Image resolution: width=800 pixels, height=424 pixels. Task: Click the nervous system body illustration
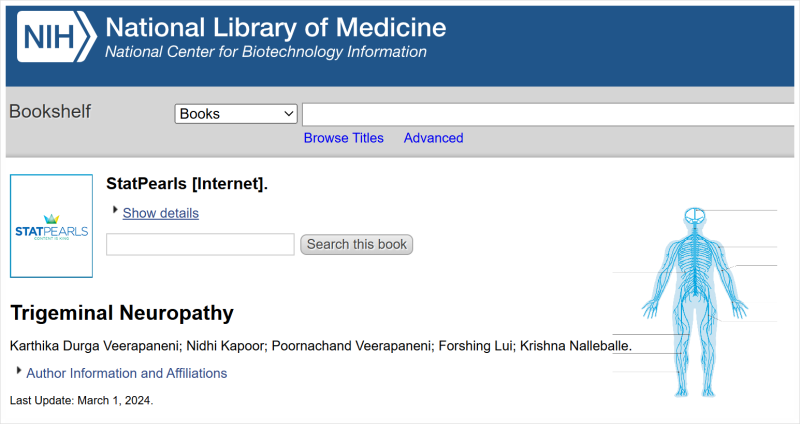(x=695, y=300)
